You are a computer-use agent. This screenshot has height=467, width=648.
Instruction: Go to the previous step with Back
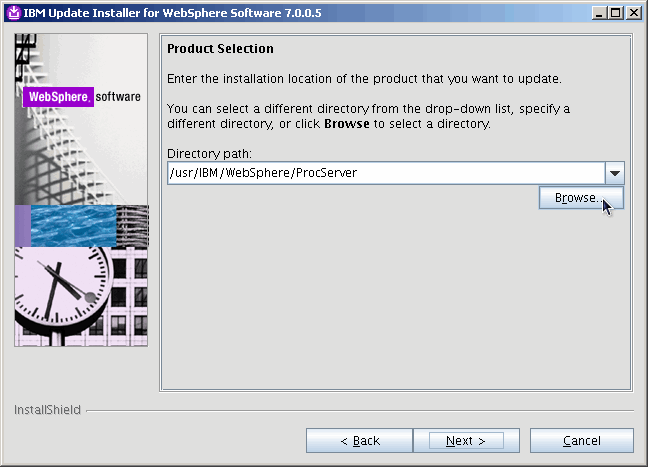tap(359, 441)
